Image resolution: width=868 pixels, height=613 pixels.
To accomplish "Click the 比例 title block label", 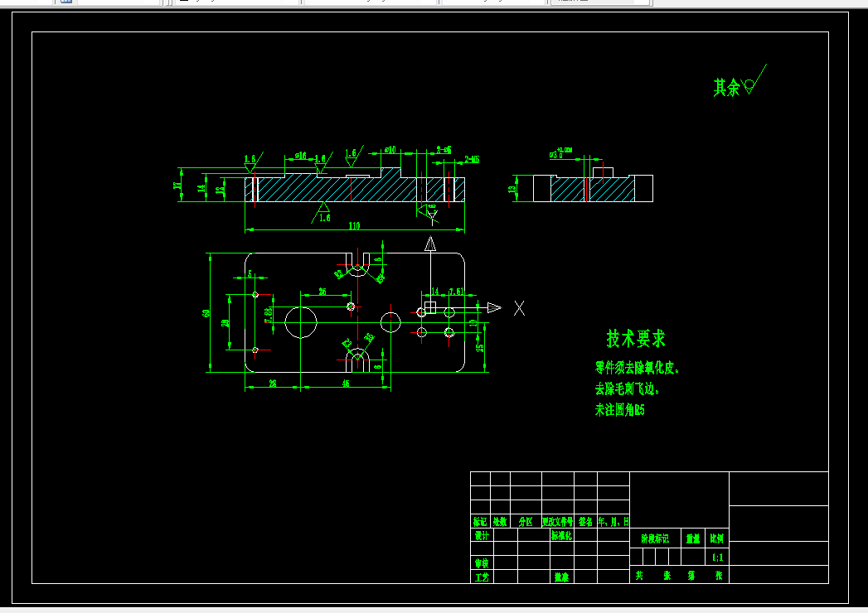I will point(716,538).
